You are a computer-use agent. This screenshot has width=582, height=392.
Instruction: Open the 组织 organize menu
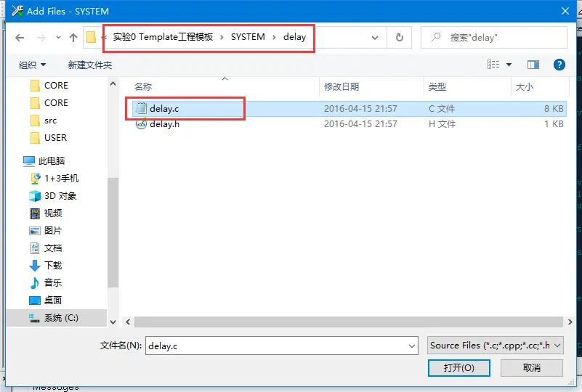click(32, 65)
